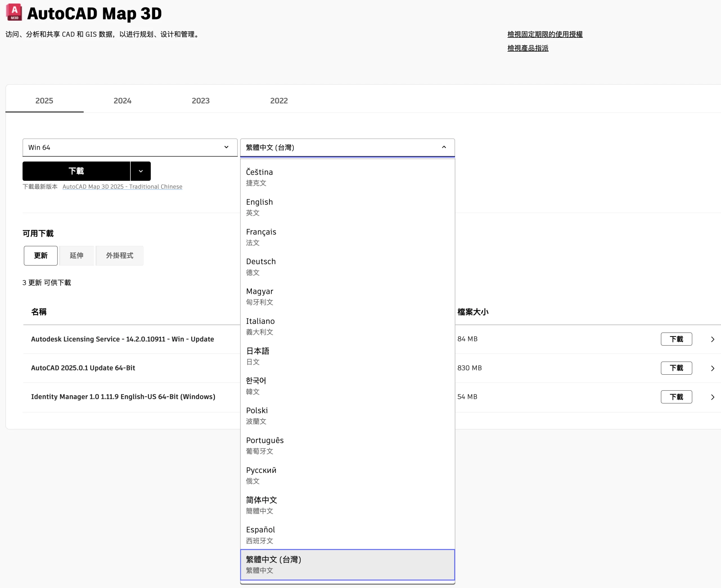Click the AutoCAD Map 3D product icon

14,12
